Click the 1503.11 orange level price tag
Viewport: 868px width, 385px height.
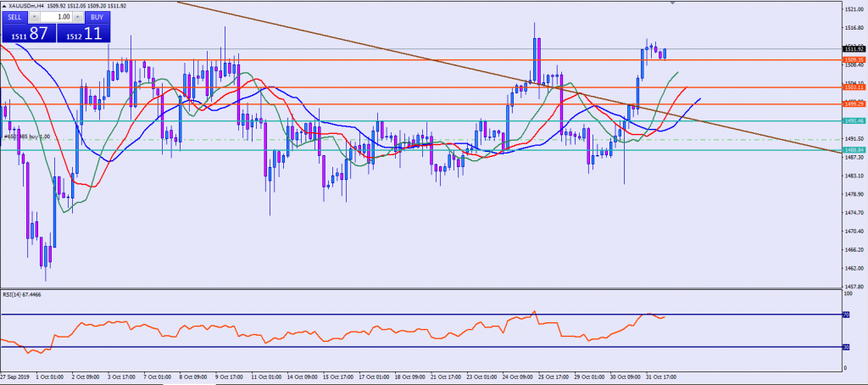tap(854, 87)
